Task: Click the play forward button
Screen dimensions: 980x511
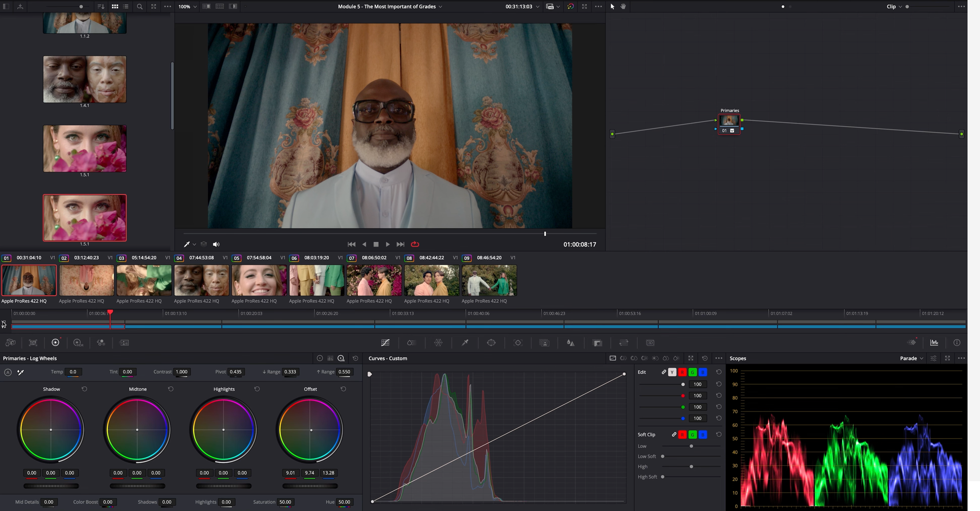Action: click(388, 244)
